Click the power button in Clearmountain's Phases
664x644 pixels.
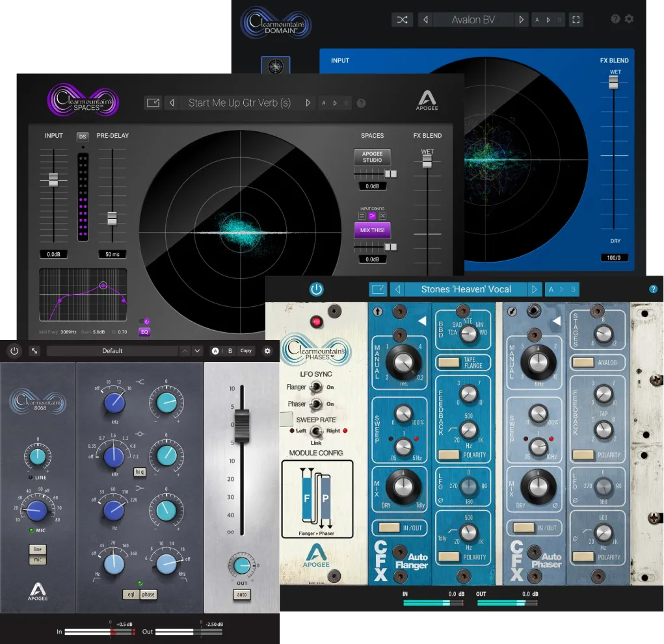tap(316, 289)
